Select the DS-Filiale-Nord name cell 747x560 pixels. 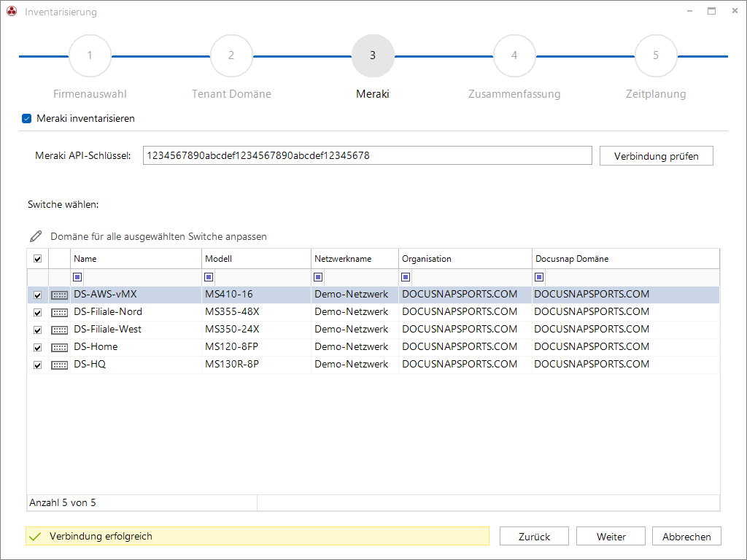tap(136, 312)
